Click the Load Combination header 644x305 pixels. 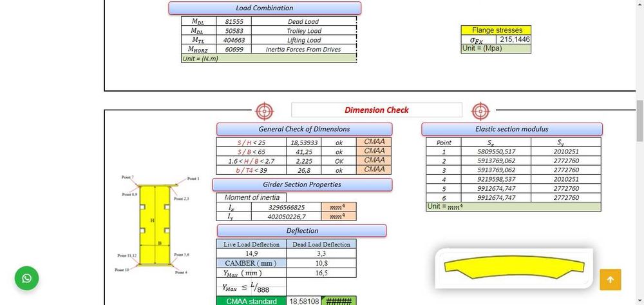265,8
